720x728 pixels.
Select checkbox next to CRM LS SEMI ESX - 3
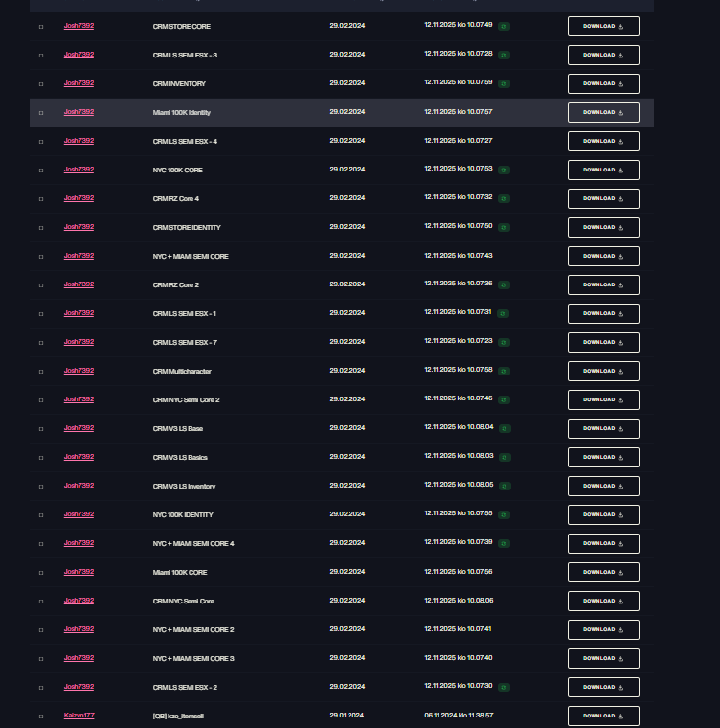(x=41, y=56)
